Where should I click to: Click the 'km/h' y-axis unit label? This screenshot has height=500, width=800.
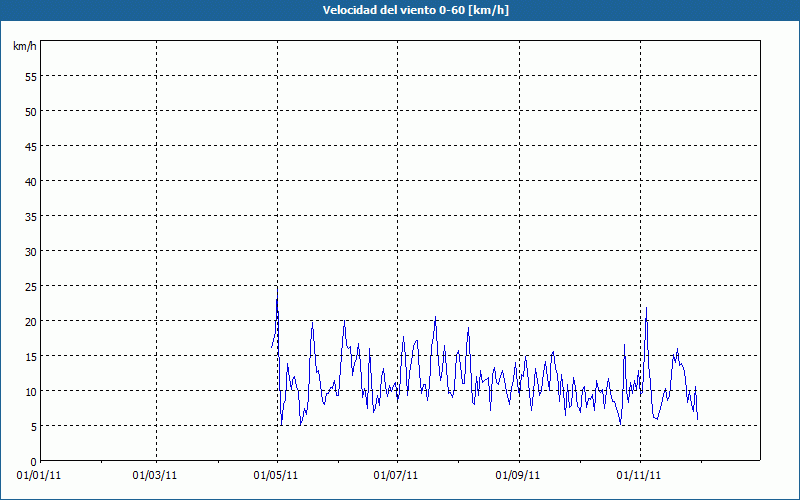click(x=25, y=46)
